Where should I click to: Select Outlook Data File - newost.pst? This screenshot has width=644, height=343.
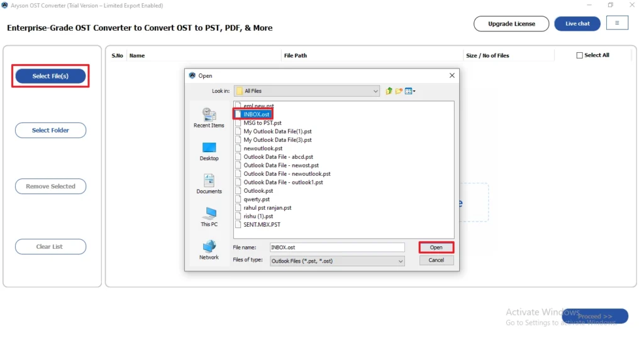[x=281, y=165]
